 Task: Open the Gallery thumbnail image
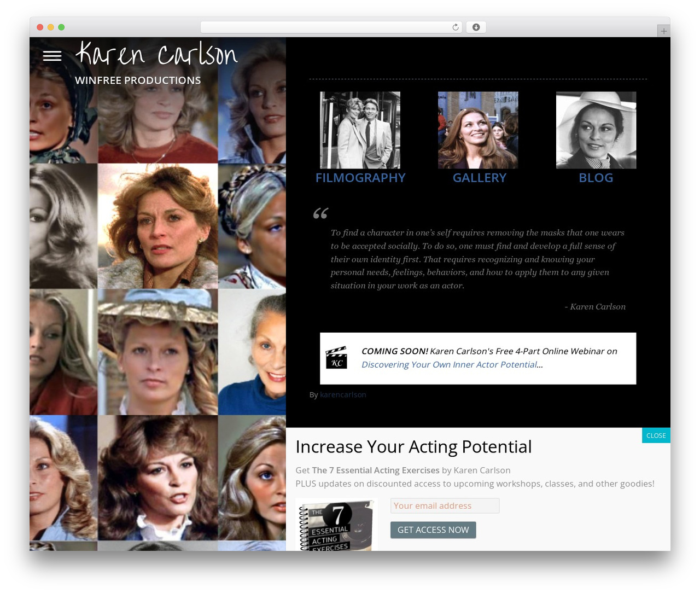click(x=478, y=130)
